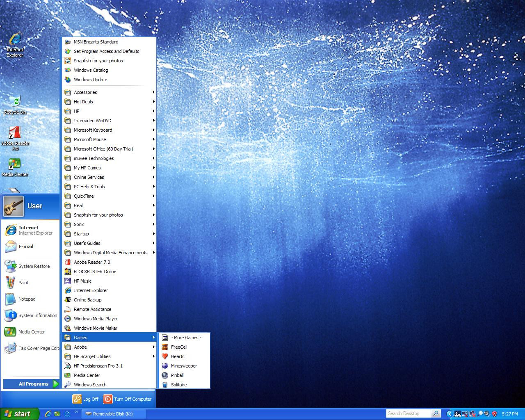Launch Internet Explorer from All Programs list
The width and height of the screenshot is (525, 420).
[109, 290]
